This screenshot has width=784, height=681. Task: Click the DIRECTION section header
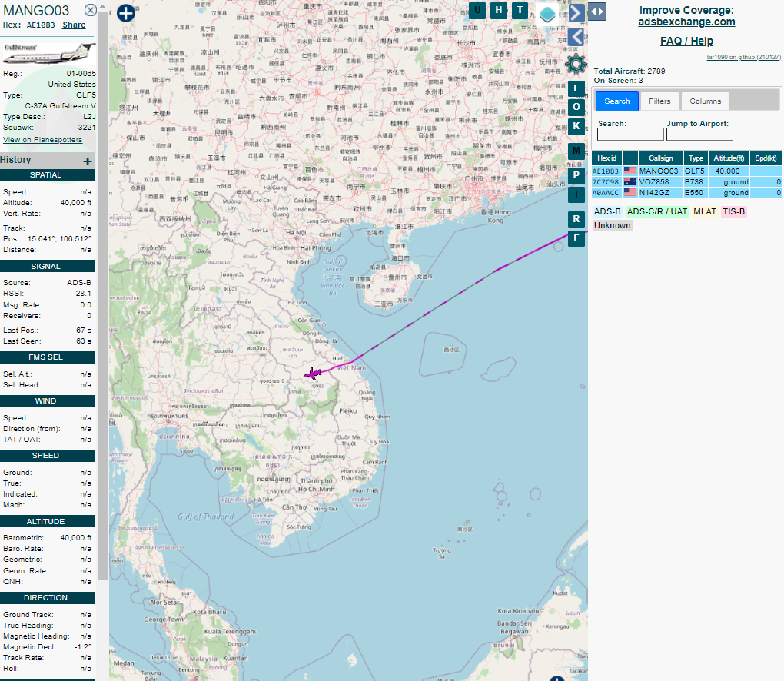(47, 598)
